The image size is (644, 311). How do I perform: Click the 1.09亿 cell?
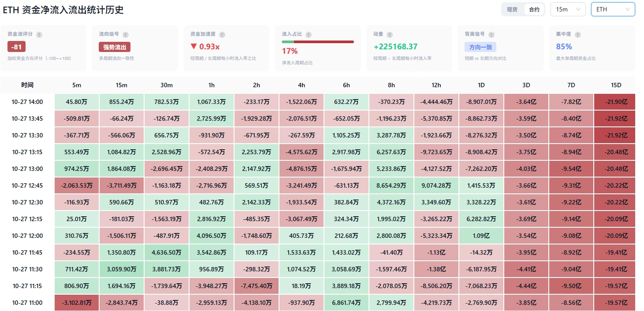(481, 236)
